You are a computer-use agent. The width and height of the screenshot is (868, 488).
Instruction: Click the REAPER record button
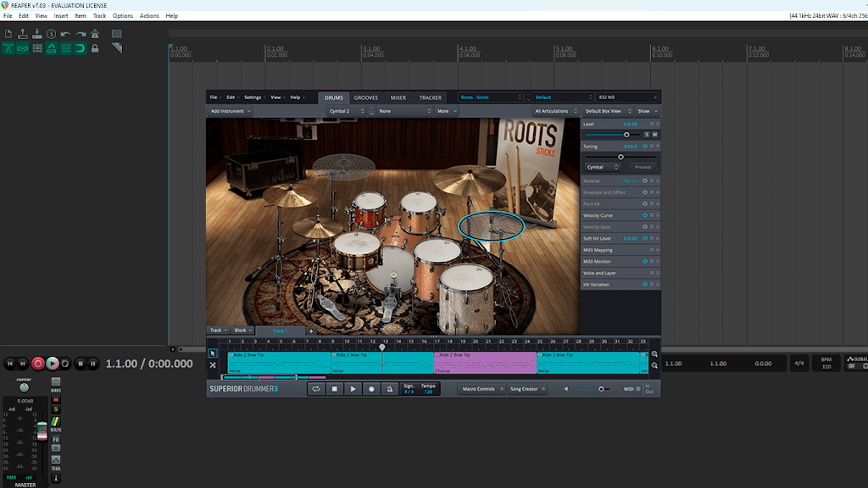[x=37, y=363]
